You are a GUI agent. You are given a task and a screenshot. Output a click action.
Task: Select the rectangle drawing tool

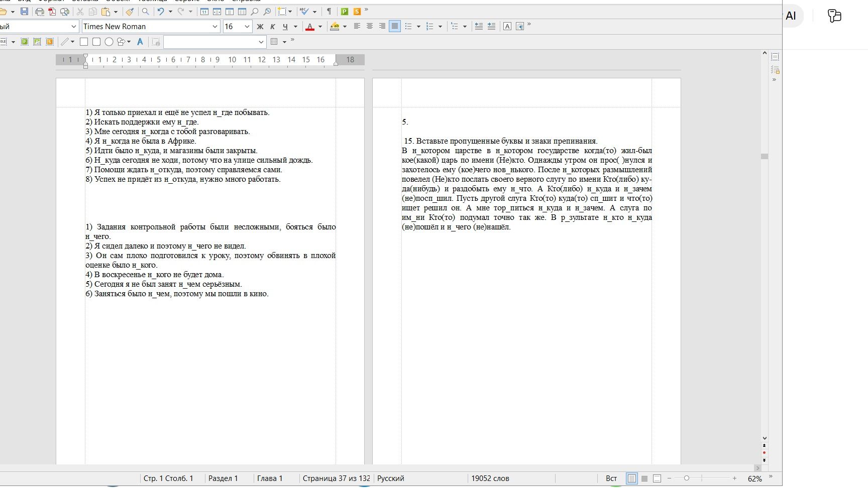click(84, 42)
